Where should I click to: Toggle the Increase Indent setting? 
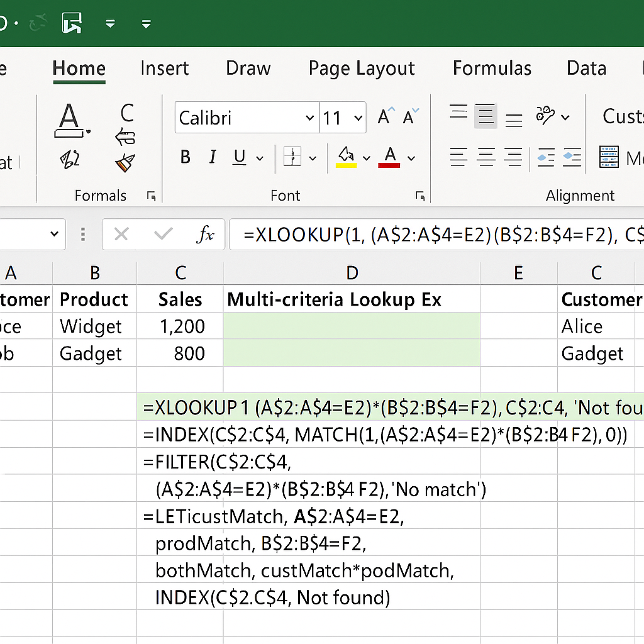pos(572,157)
